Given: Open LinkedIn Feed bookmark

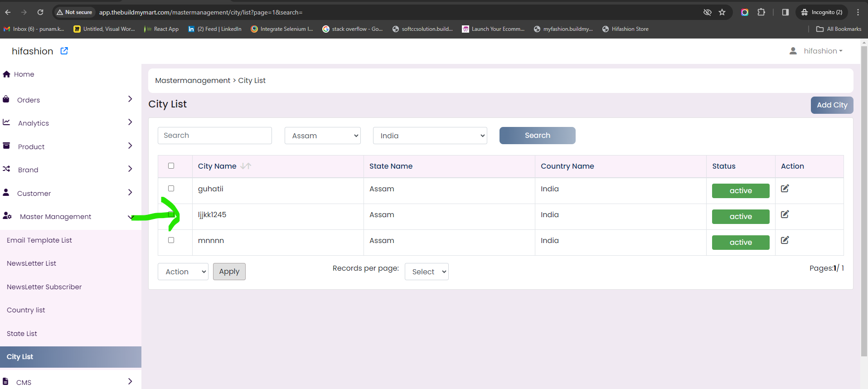Looking at the screenshot, I should tap(215, 29).
